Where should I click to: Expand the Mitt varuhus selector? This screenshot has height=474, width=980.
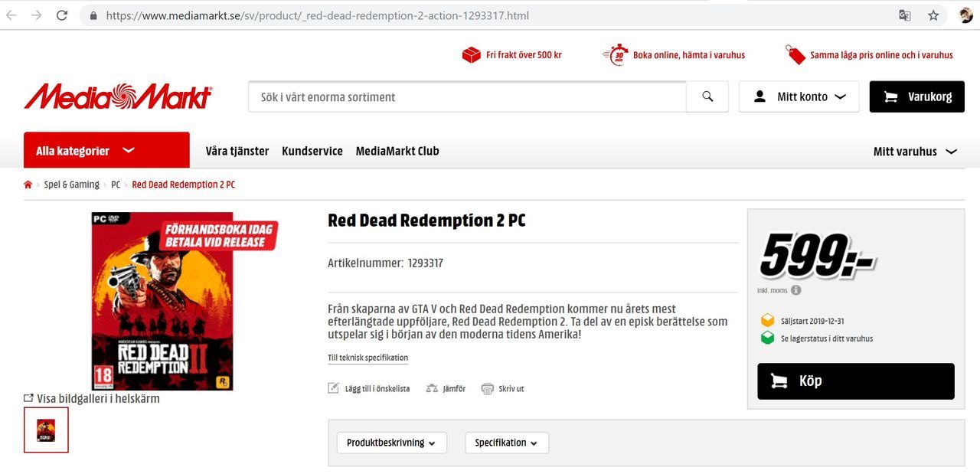pyautogui.click(x=915, y=152)
